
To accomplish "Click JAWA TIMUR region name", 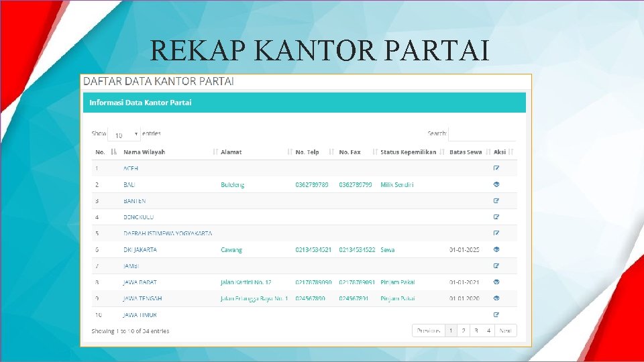I will (x=140, y=315).
